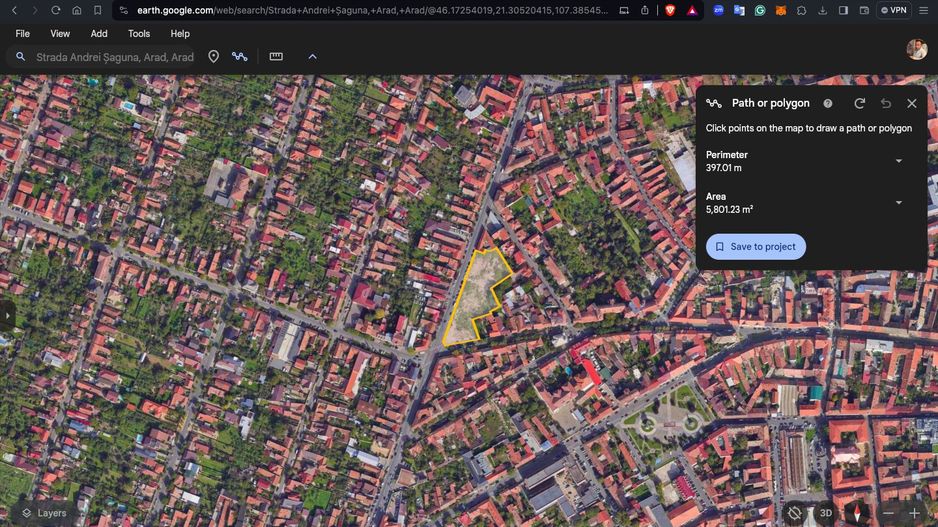The height and width of the screenshot is (527, 938).
Task: Toggle map rotation lock icon
Action: (x=794, y=513)
